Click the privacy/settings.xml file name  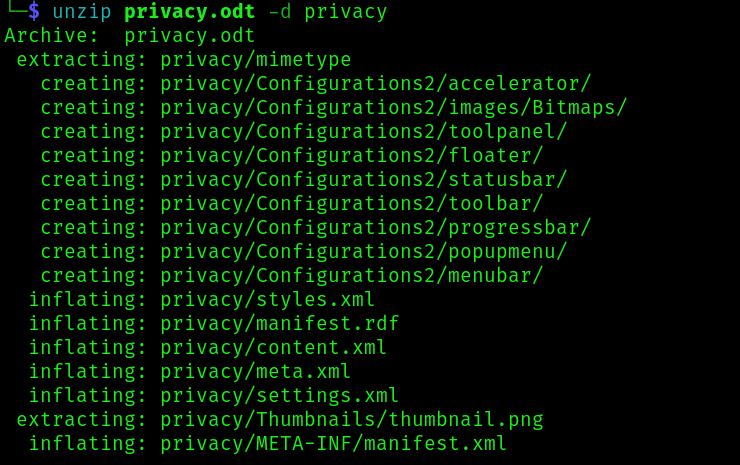(279, 396)
